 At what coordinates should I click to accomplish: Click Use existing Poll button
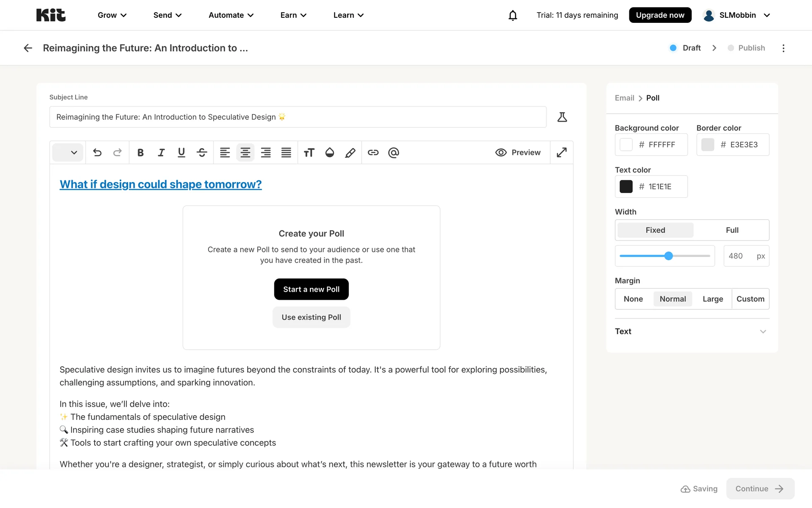coord(311,317)
